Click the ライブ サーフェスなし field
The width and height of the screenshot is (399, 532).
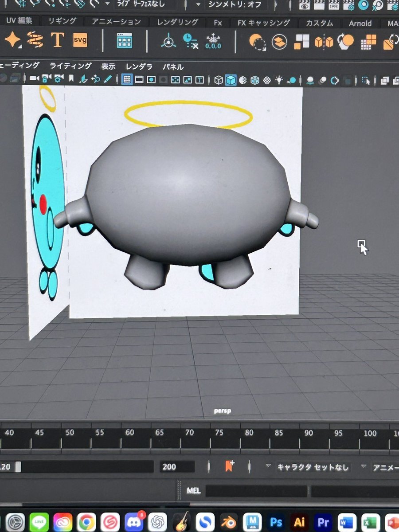(x=145, y=4)
